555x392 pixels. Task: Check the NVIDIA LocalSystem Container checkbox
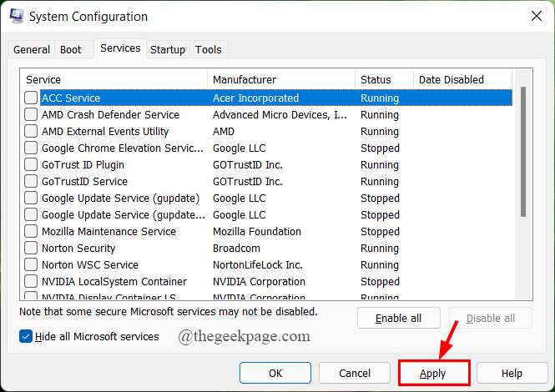pyautogui.click(x=31, y=281)
